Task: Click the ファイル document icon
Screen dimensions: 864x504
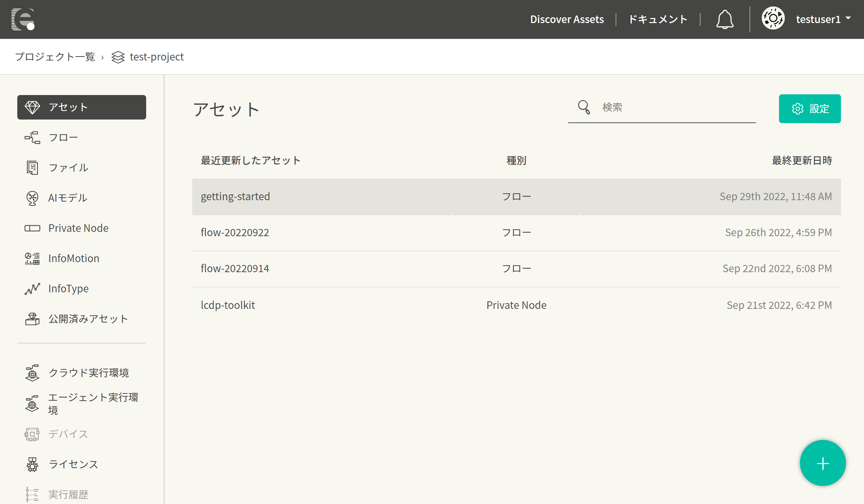Action: 32,168
